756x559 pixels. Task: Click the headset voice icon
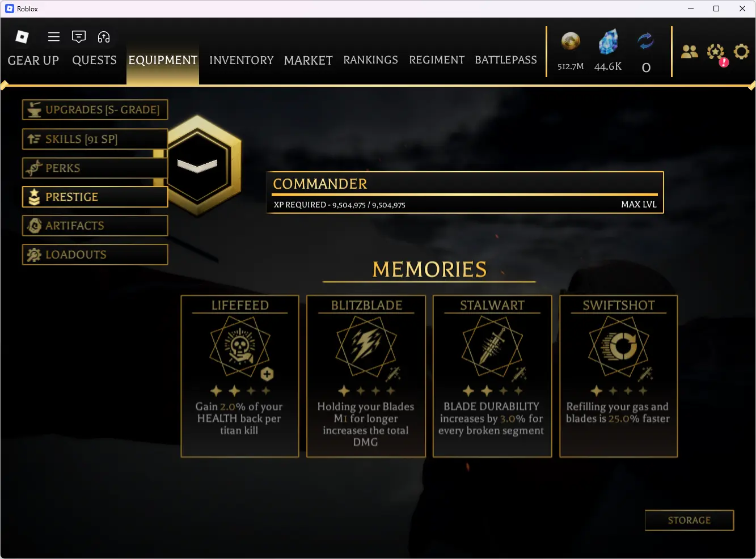[x=104, y=37]
